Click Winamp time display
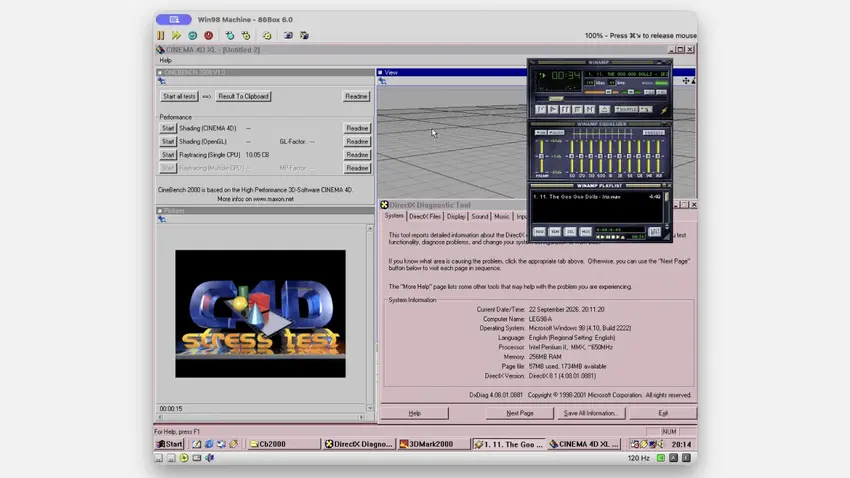 tap(566, 75)
